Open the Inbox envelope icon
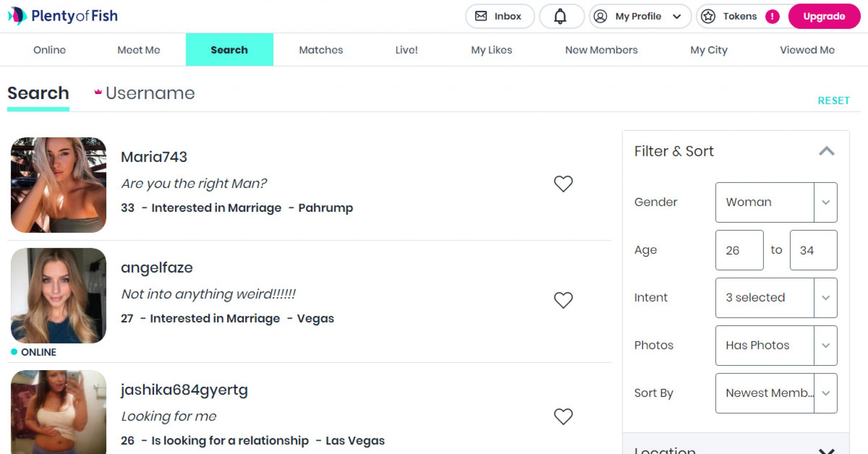This screenshot has height=454, width=868. pos(481,16)
